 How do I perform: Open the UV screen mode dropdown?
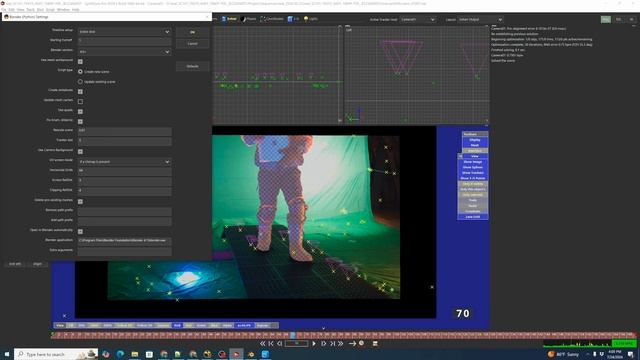pos(124,162)
